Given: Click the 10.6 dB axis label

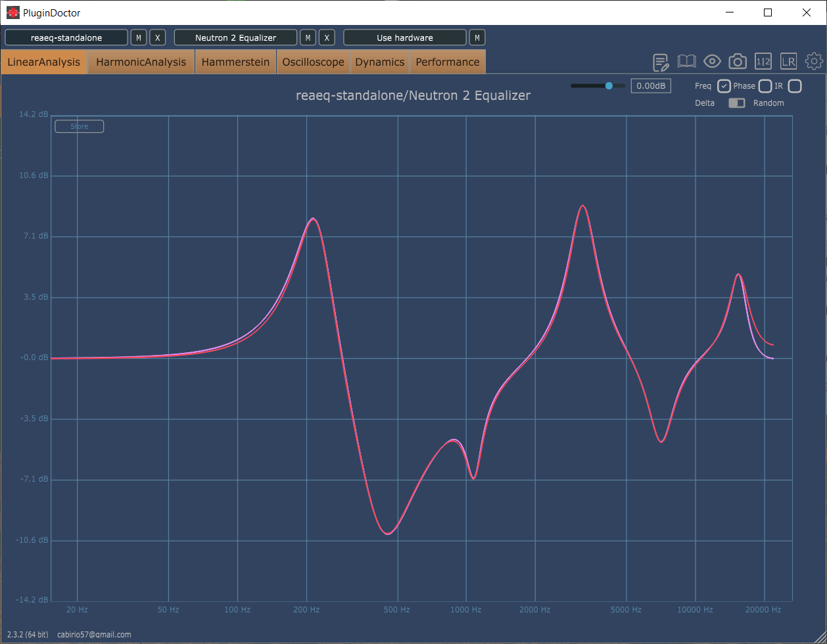Looking at the screenshot, I should pos(33,175).
